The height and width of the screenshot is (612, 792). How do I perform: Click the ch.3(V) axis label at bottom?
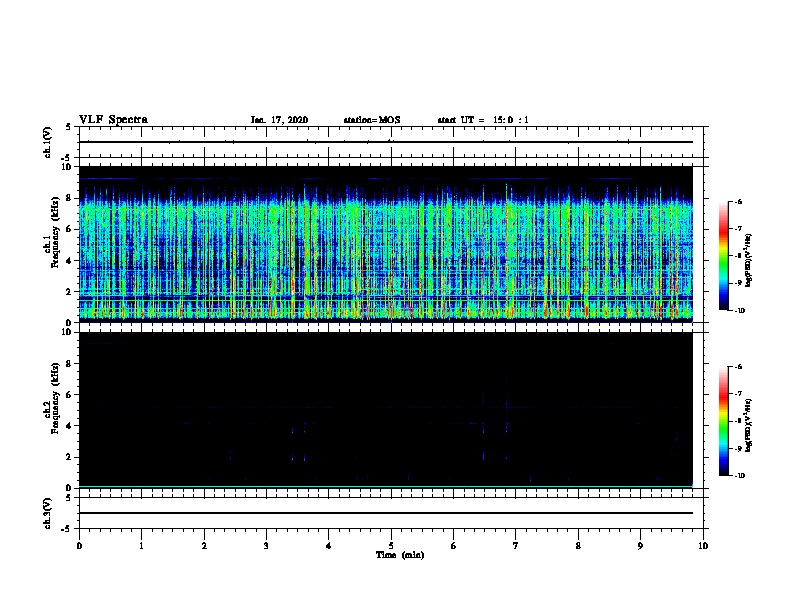48,513
